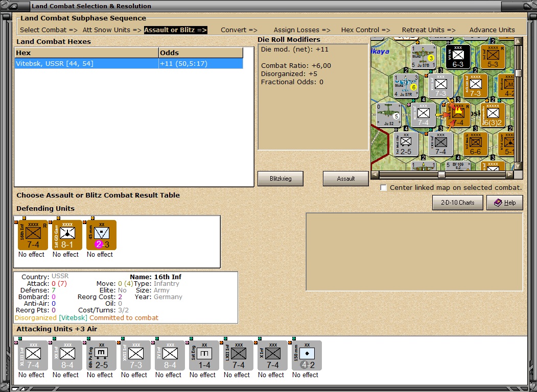Select attacking unit XLIII Inf 7-4
537x392 pixels.
33,355
